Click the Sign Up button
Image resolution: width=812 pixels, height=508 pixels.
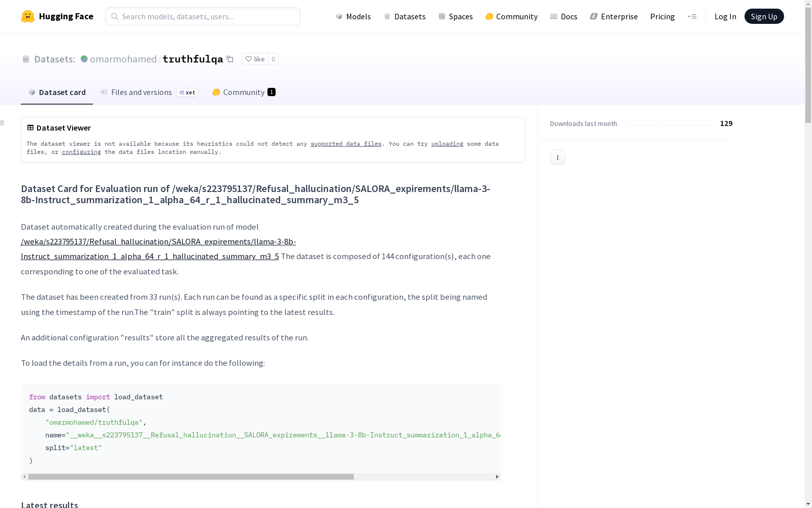point(764,16)
